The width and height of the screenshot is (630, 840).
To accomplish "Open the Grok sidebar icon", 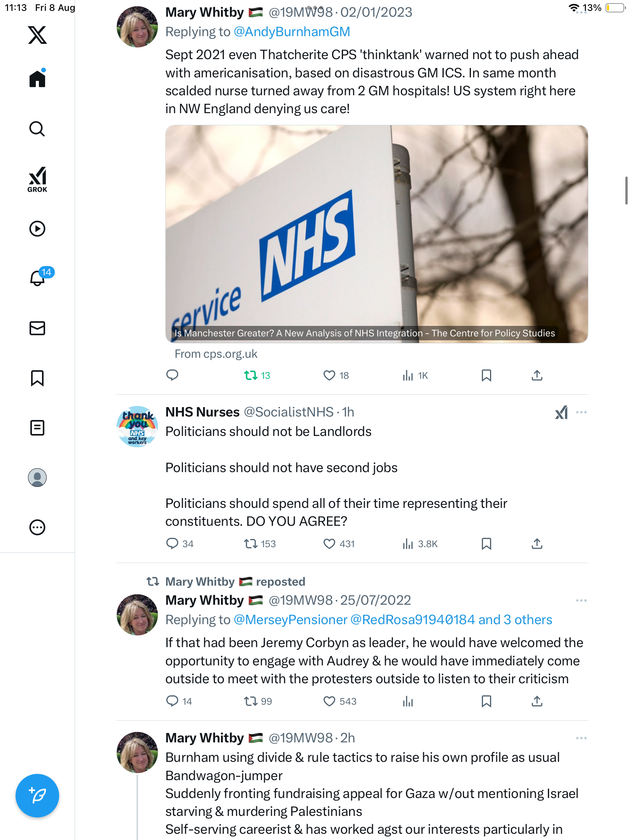I will (37, 180).
